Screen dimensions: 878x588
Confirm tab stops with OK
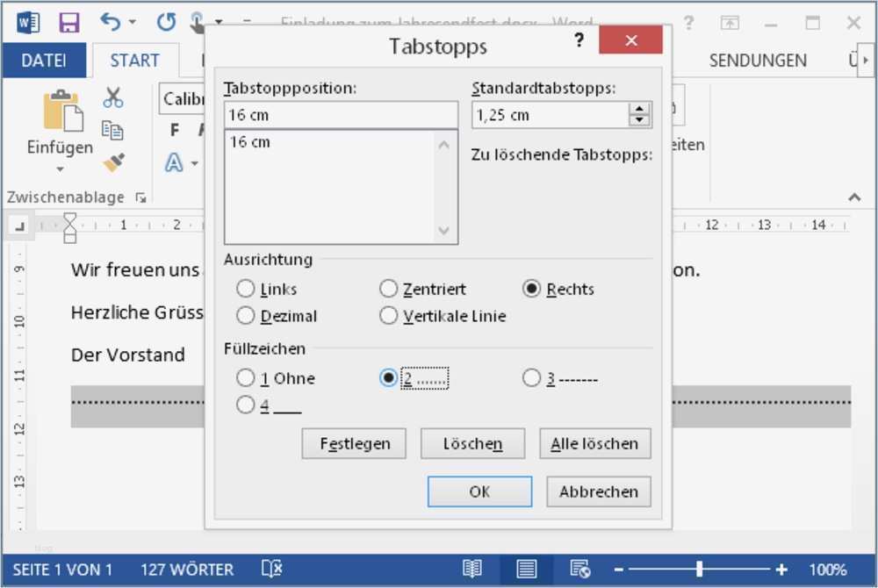point(479,491)
